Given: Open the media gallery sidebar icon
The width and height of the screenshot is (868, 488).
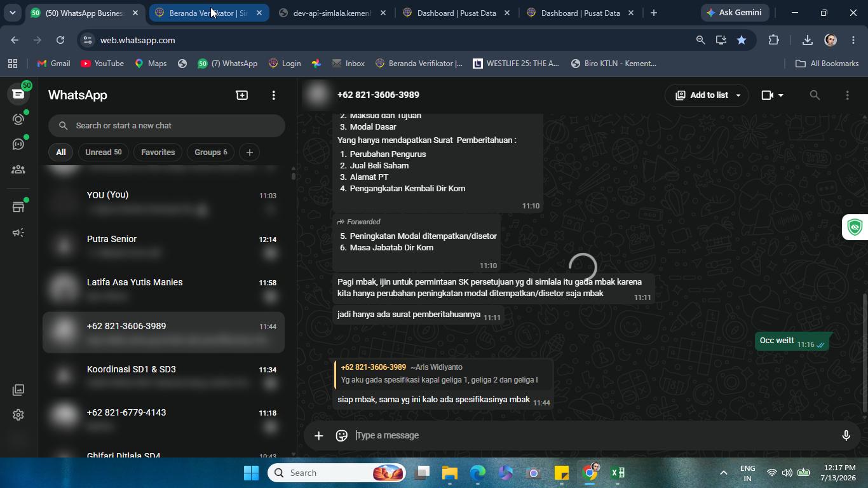Looking at the screenshot, I should [x=18, y=390].
